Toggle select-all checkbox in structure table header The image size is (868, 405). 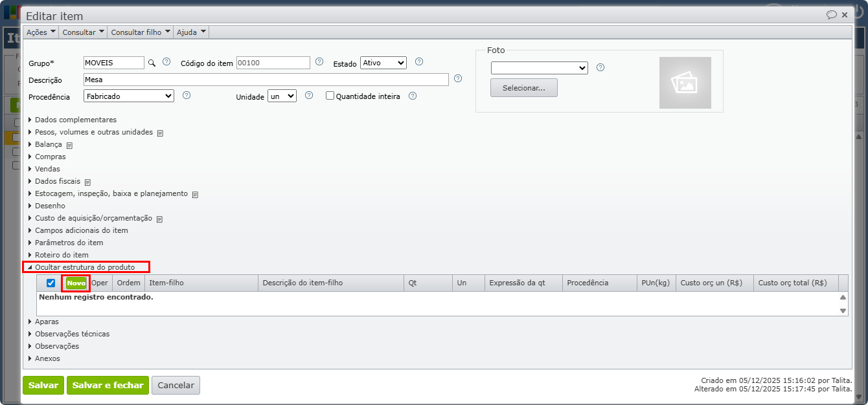tap(51, 283)
